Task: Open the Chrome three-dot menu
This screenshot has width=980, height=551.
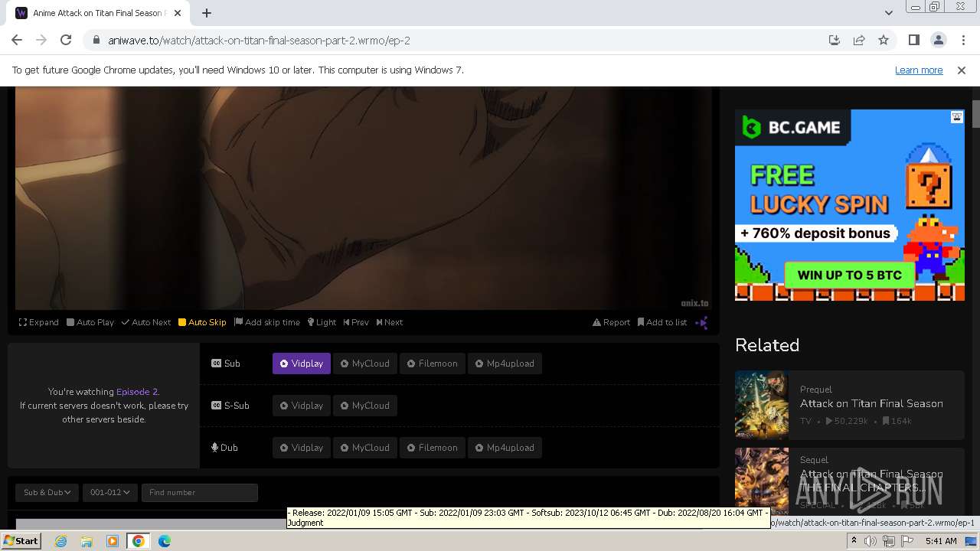Action: tap(963, 40)
